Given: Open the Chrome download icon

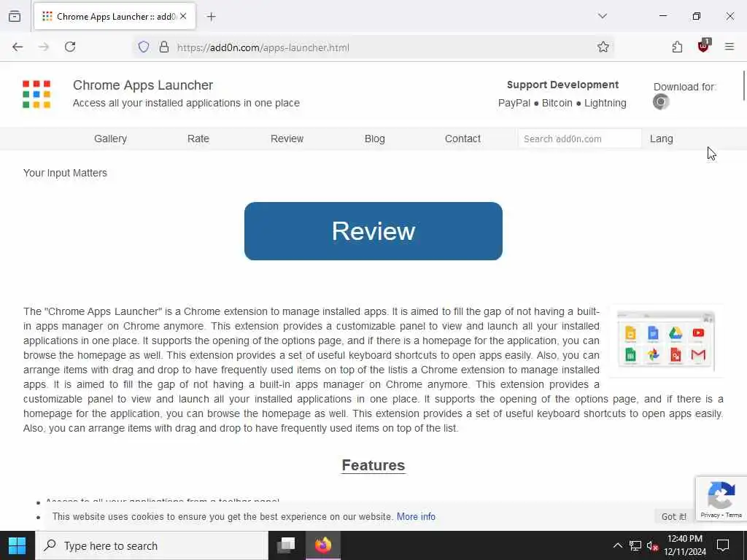Looking at the screenshot, I should (661, 102).
